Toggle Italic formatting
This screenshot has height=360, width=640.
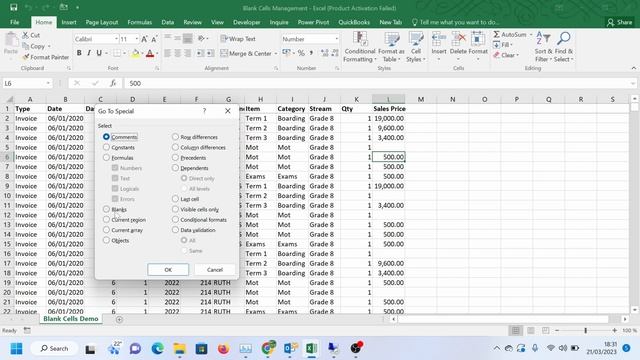pyautogui.click(x=89, y=53)
